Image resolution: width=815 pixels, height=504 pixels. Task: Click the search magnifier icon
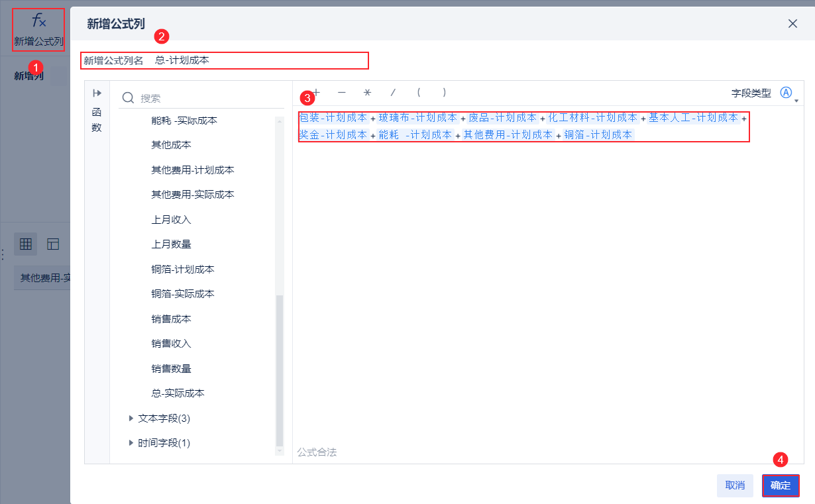coord(128,98)
